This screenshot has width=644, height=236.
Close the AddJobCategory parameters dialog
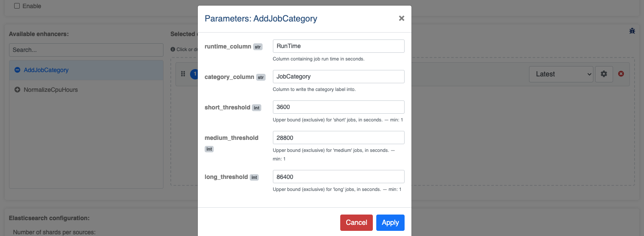click(402, 18)
